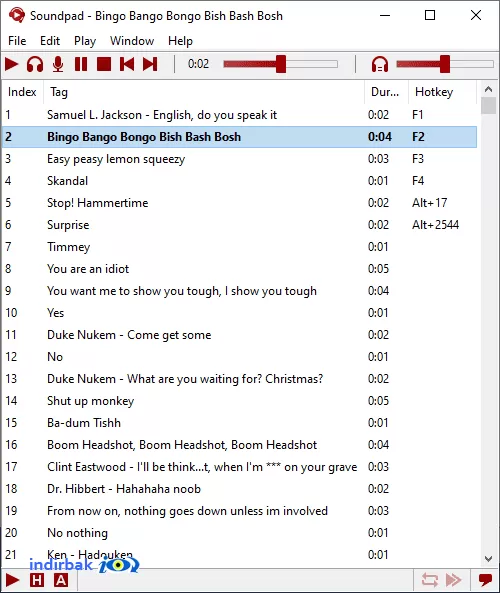Open the Edit menu
The width and height of the screenshot is (500, 593).
[x=50, y=41]
